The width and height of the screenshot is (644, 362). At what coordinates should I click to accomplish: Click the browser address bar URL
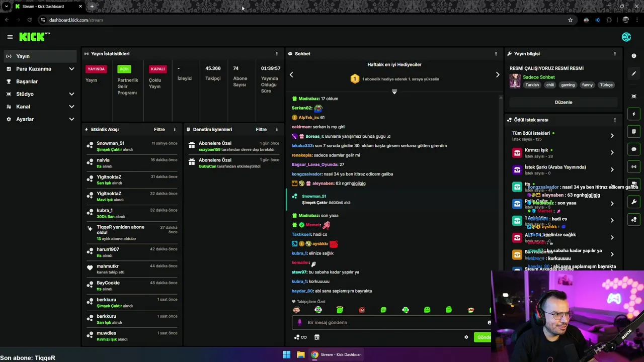(76, 20)
